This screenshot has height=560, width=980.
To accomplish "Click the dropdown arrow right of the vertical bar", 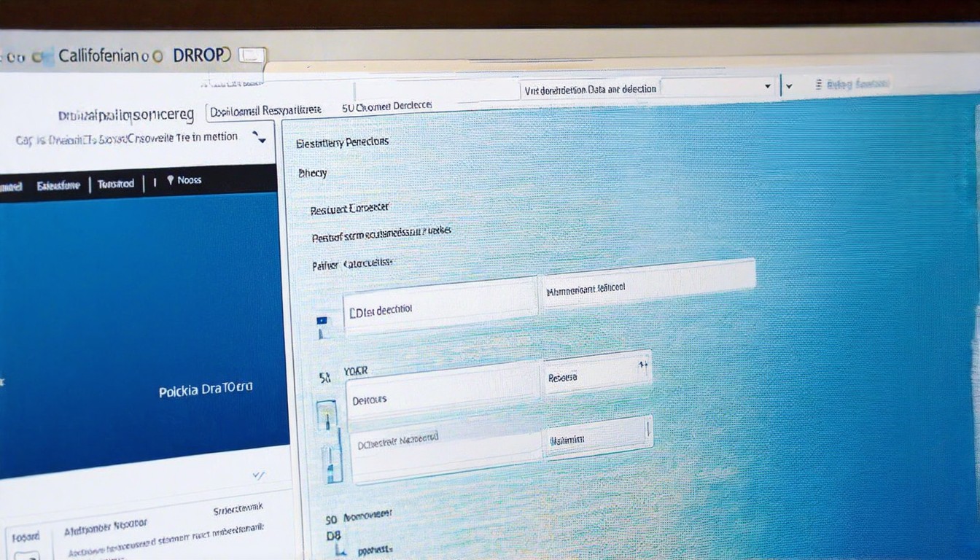I will tap(788, 87).
